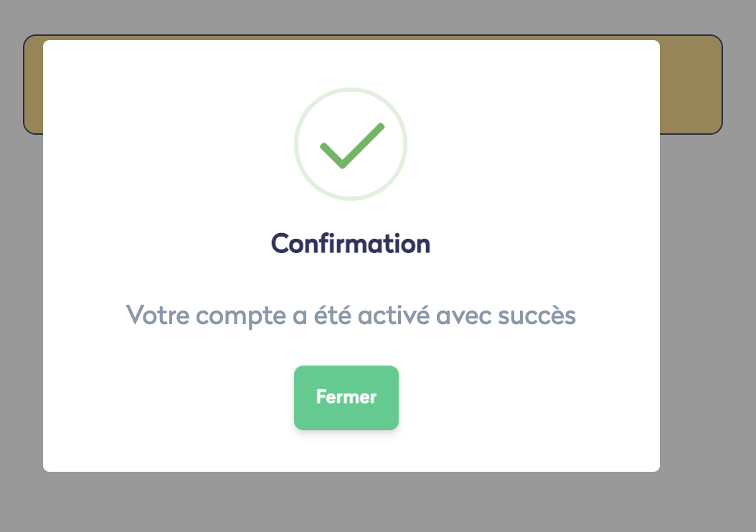Screen dimensions: 756x532
Task: Click the gray overlay left of the dialog
Action: click(x=22, y=301)
